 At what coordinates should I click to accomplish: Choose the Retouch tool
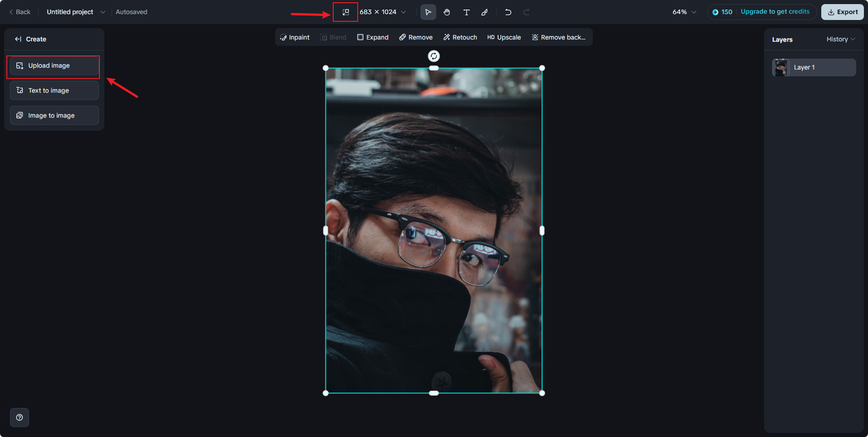tap(460, 37)
